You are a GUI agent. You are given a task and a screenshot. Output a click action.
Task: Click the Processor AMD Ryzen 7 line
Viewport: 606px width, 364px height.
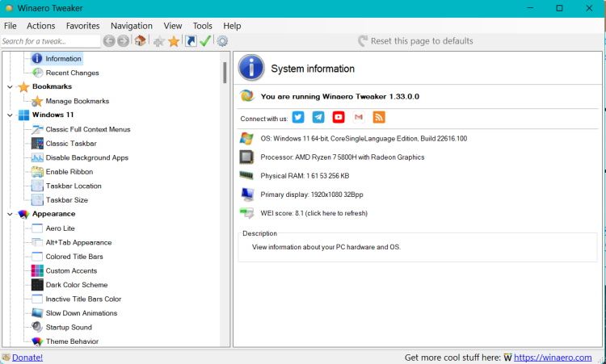342,157
